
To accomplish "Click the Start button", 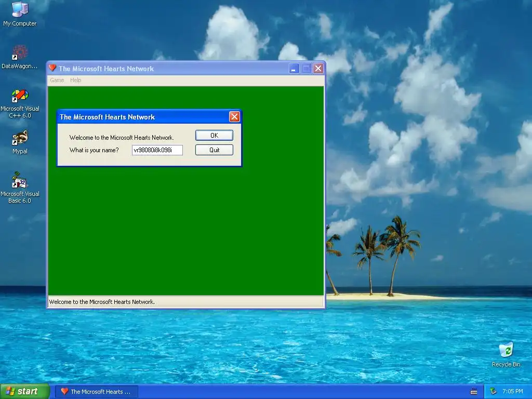I will click(x=25, y=391).
